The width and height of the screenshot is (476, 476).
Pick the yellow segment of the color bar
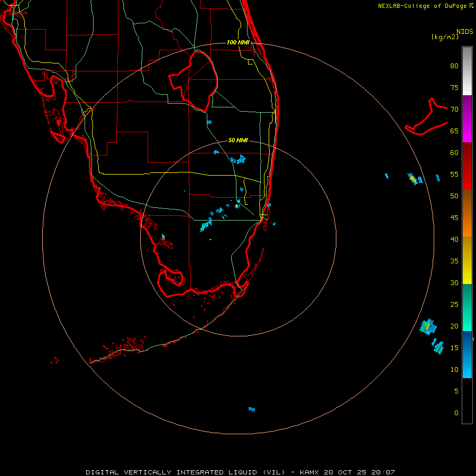tap(467, 260)
